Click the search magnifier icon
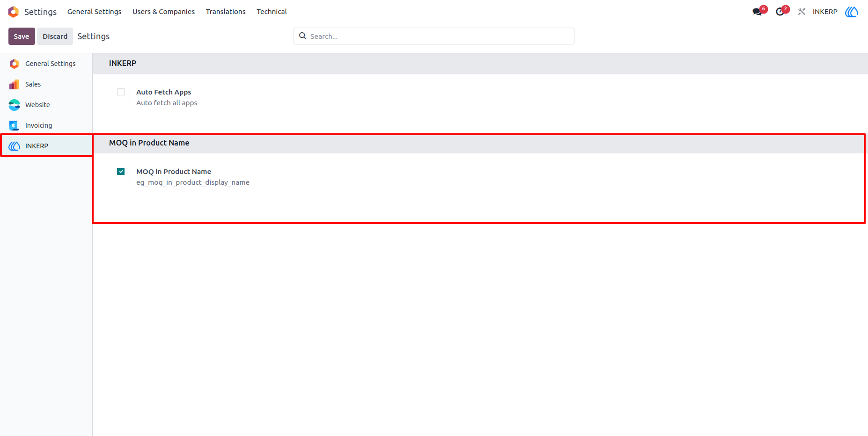Screen dimensions: 868x436 303,36
